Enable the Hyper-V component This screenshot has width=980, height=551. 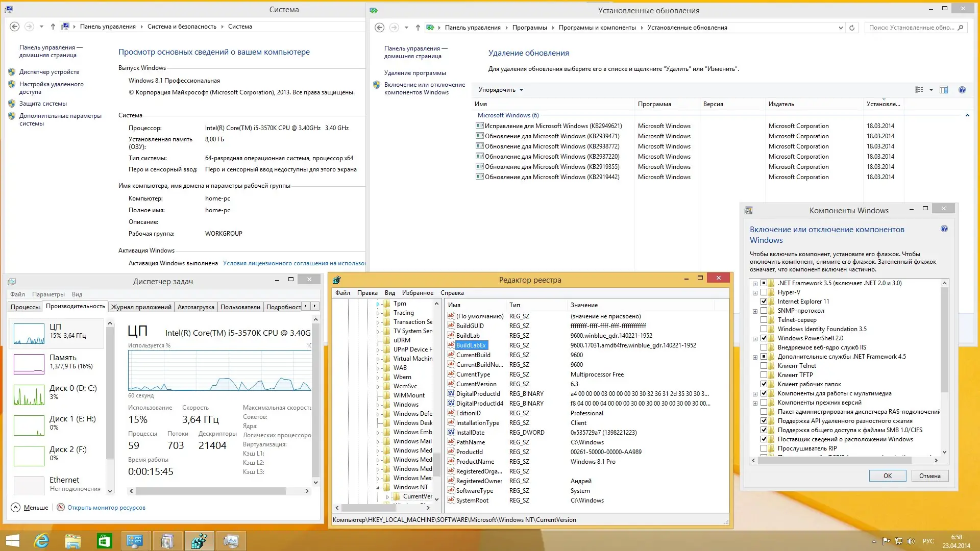(x=765, y=292)
